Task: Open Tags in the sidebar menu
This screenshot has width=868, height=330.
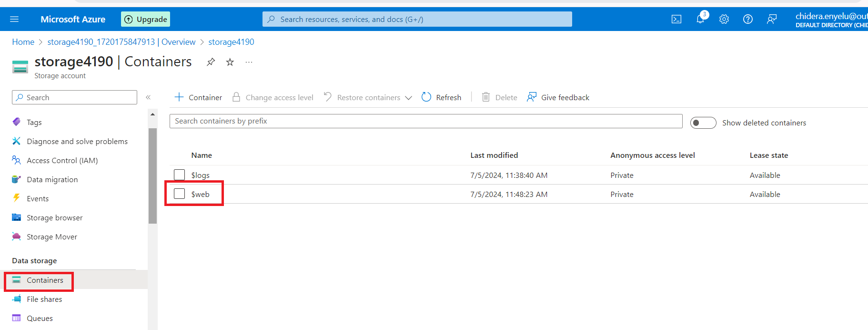Action: 34,122
